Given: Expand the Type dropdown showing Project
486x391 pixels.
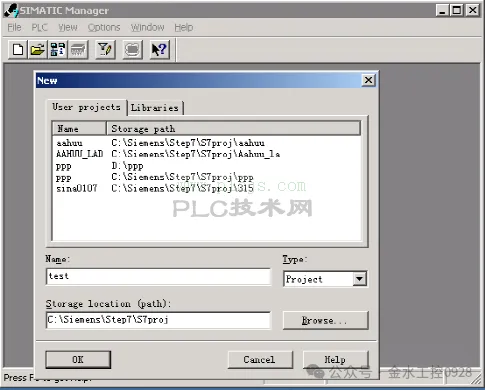Looking at the screenshot, I should point(360,279).
